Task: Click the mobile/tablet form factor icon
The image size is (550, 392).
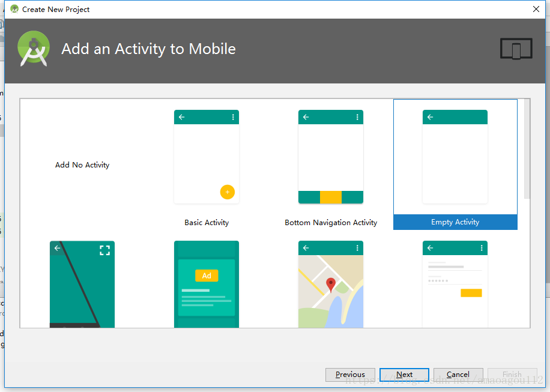Action: (x=516, y=49)
